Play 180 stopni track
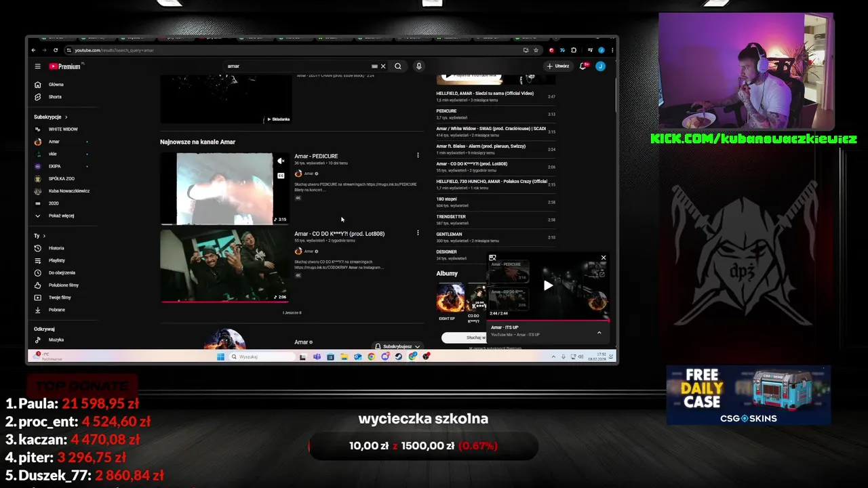 (496, 202)
